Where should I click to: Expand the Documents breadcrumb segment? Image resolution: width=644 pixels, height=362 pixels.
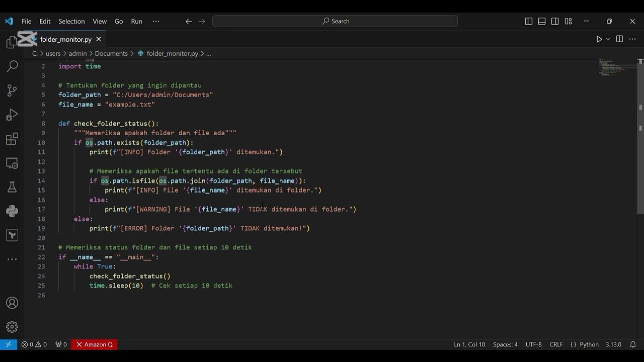click(111, 53)
